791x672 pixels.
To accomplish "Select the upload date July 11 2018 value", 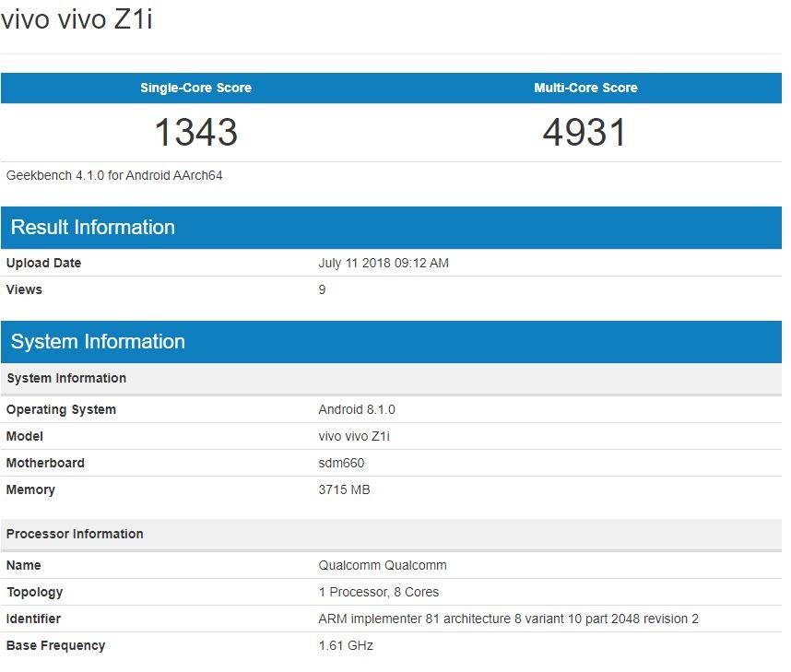I will coord(384,263).
